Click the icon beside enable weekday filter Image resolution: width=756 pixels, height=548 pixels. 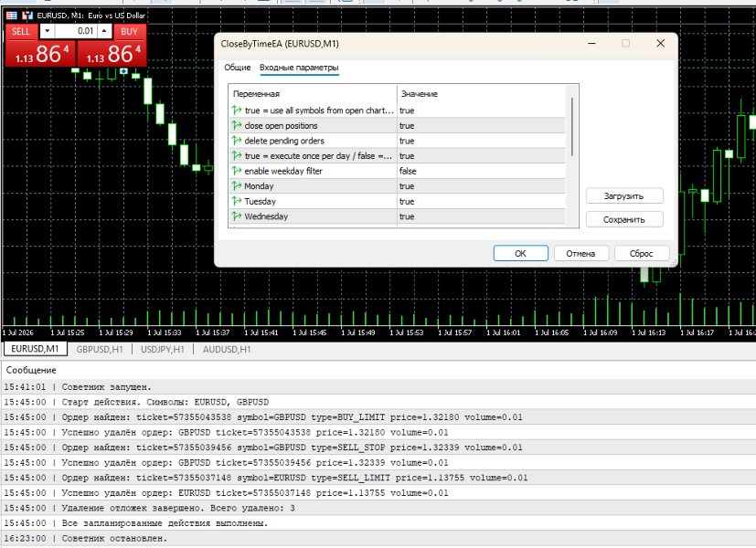point(236,171)
